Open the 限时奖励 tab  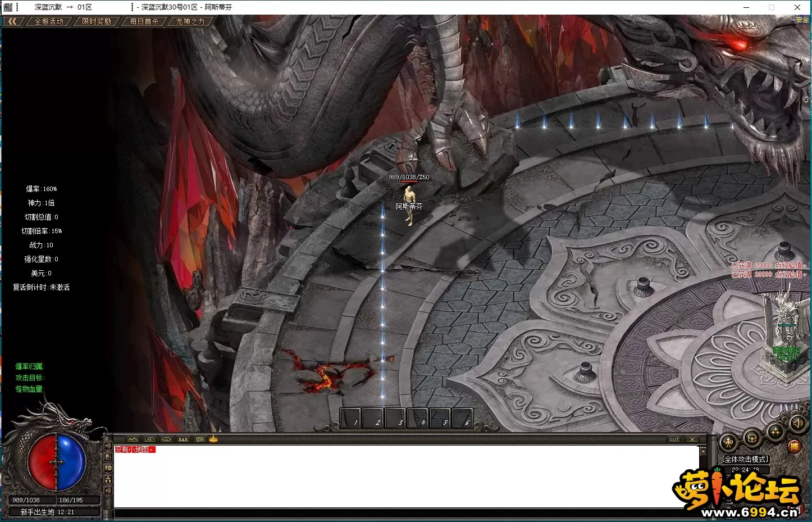tap(97, 21)
